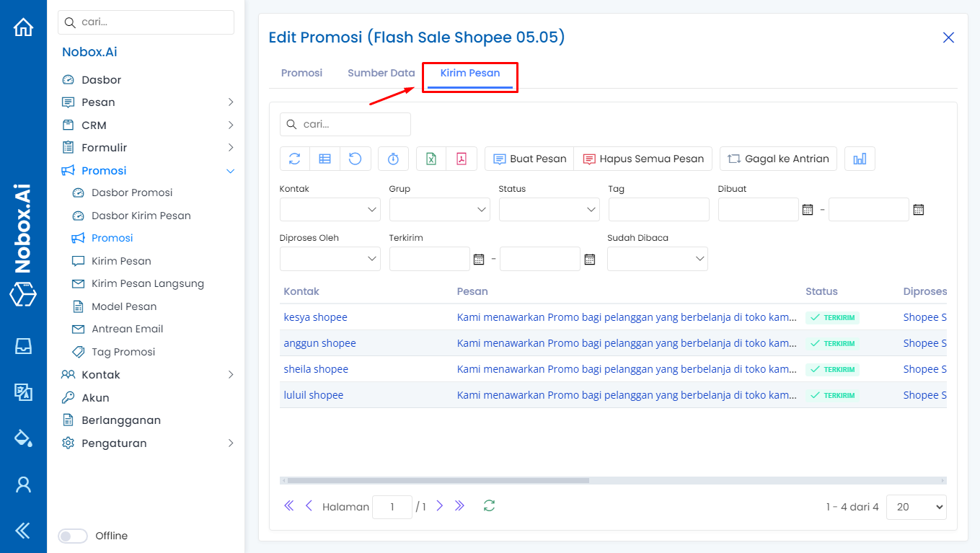980x553 pixels.
Task: Change the page size dropdown showing 20
Action: pos(916,507)
